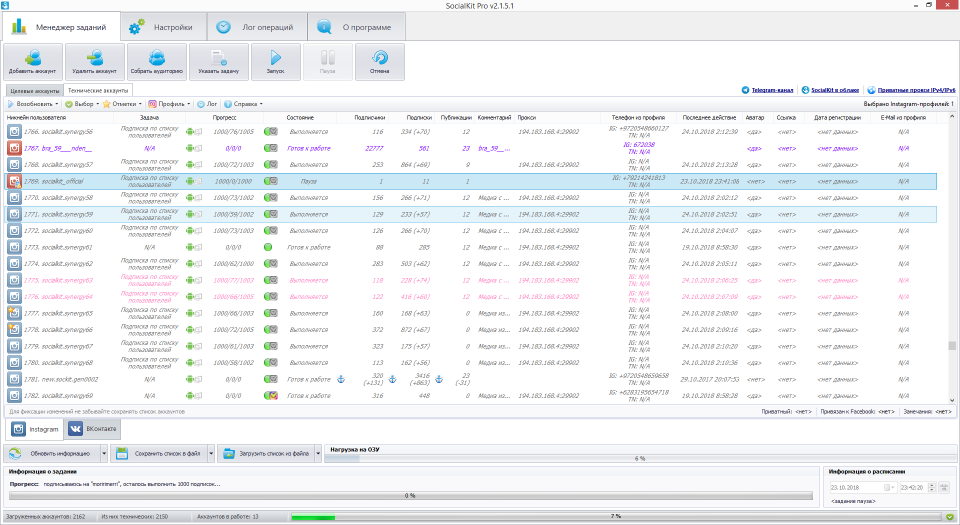Toggle the status switch of socialkit.synergy59

click(x=271, y=214)
